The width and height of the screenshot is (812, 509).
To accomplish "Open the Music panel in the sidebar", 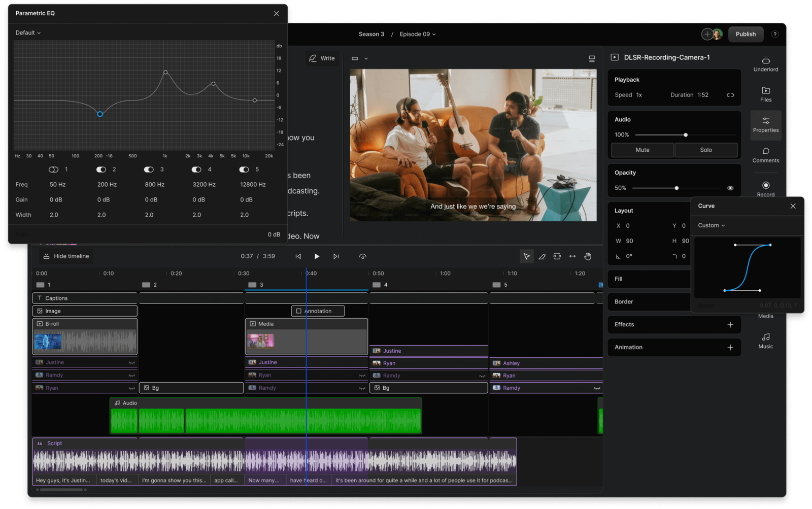I will click(765, 341).
